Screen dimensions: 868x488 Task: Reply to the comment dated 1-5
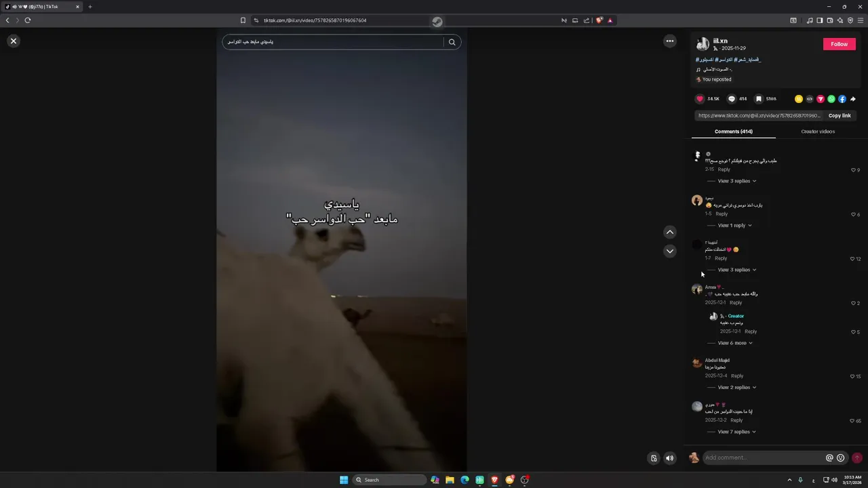click(722, 213)
